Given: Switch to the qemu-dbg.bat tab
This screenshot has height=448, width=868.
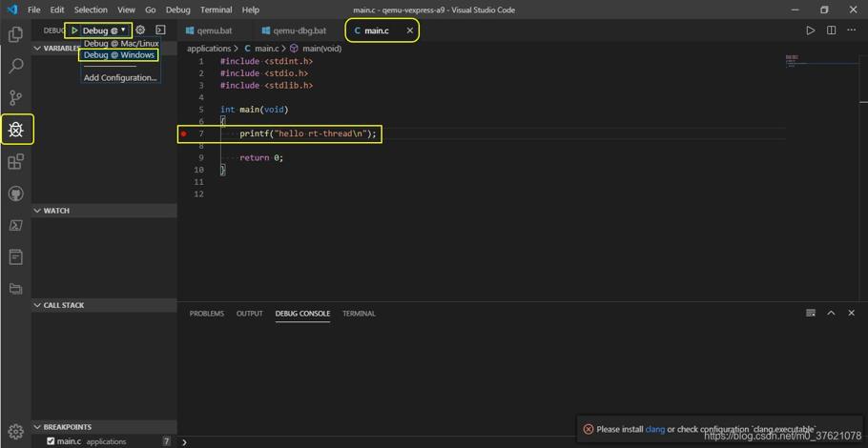Looking at the screenshot, I should 295,31.
